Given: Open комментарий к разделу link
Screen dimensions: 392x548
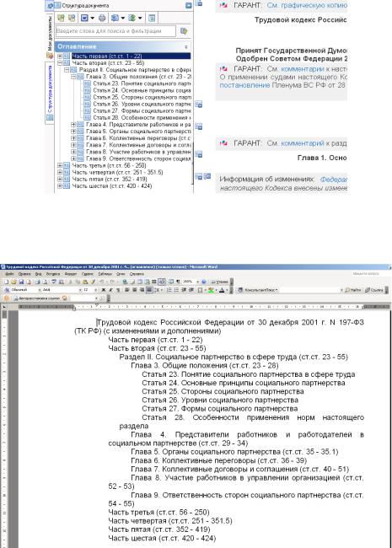Looking at the screenshot, I should (x=303, y=143).
